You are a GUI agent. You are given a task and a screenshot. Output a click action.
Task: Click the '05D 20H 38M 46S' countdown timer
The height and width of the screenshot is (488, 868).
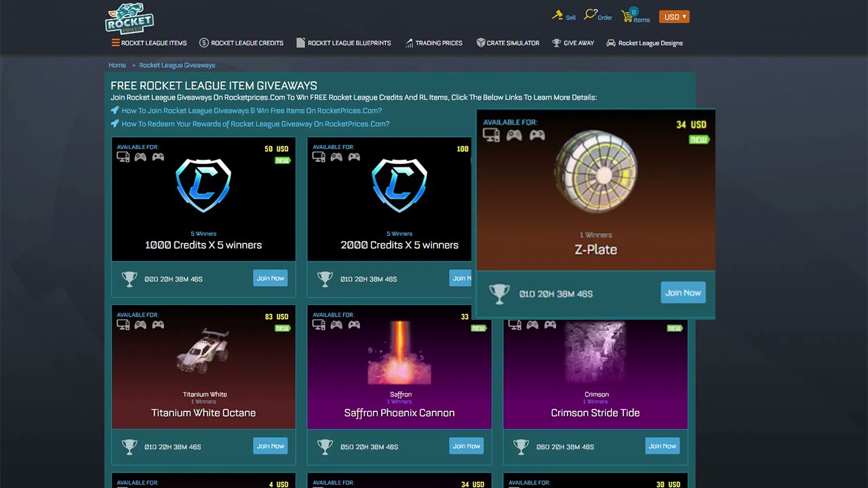[x=369, y=447]
